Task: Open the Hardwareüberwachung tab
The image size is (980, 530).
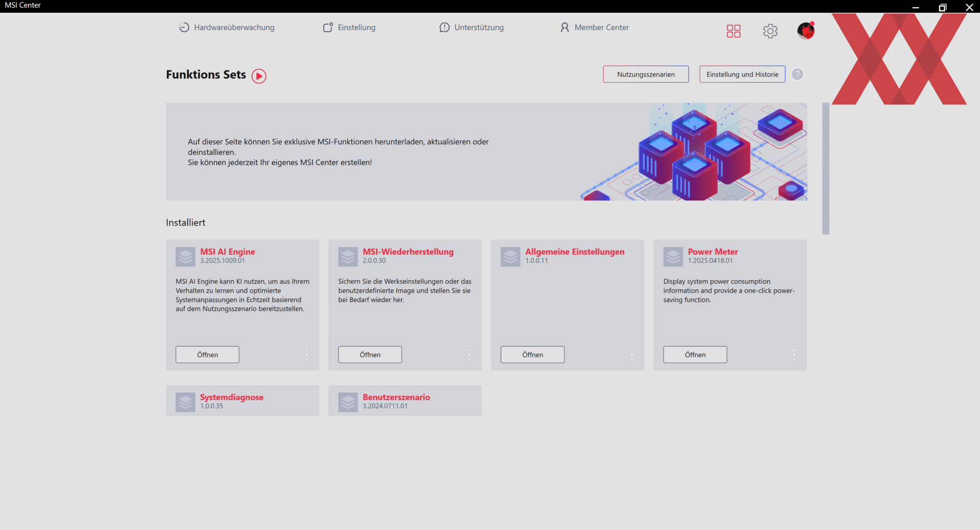Action: coord(227,28)
